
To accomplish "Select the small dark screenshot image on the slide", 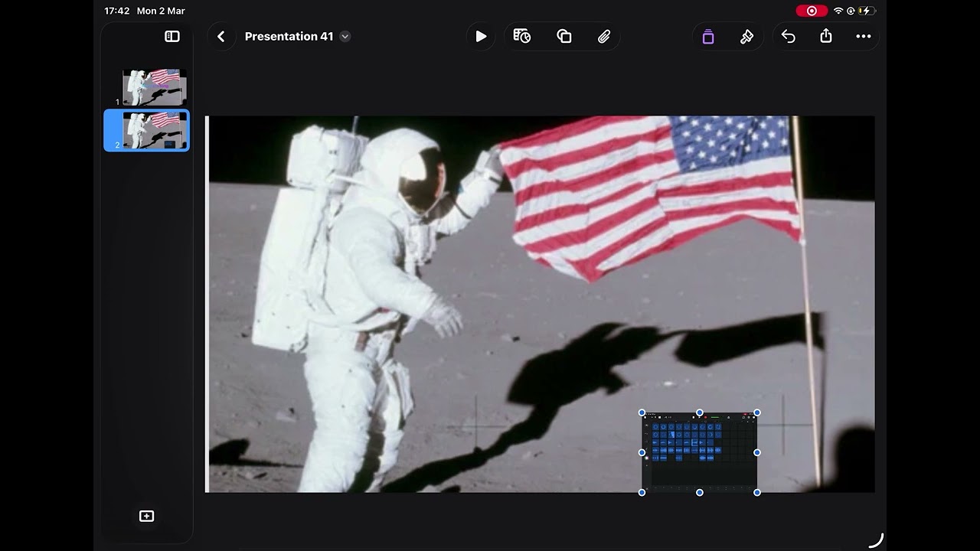I will point(699,452).
